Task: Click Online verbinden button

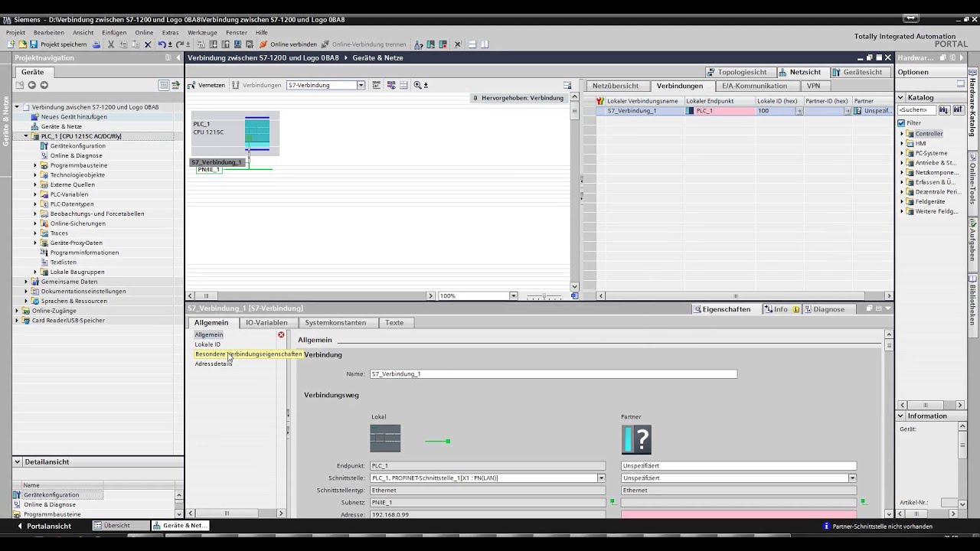Action: [289, 44]
